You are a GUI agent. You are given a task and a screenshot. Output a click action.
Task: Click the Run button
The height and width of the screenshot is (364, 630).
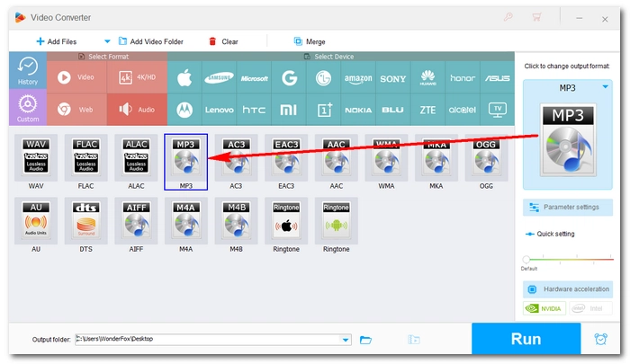click(526, 339)
